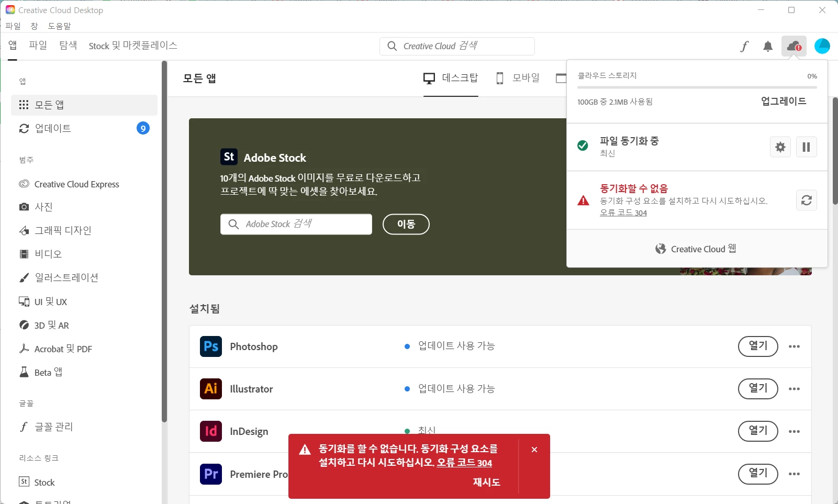Select the 데스크탑 platform tab
838x504 pixels.
point(451,79)
